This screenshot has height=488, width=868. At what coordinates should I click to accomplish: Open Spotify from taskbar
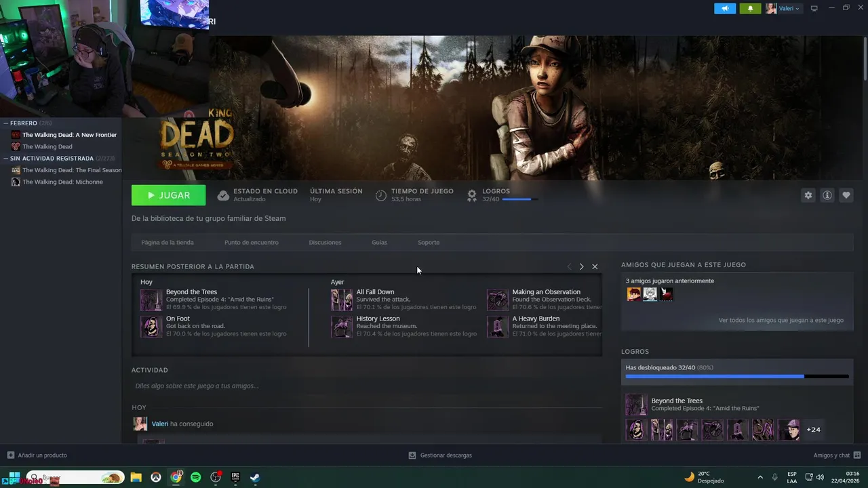coord(195,477)
